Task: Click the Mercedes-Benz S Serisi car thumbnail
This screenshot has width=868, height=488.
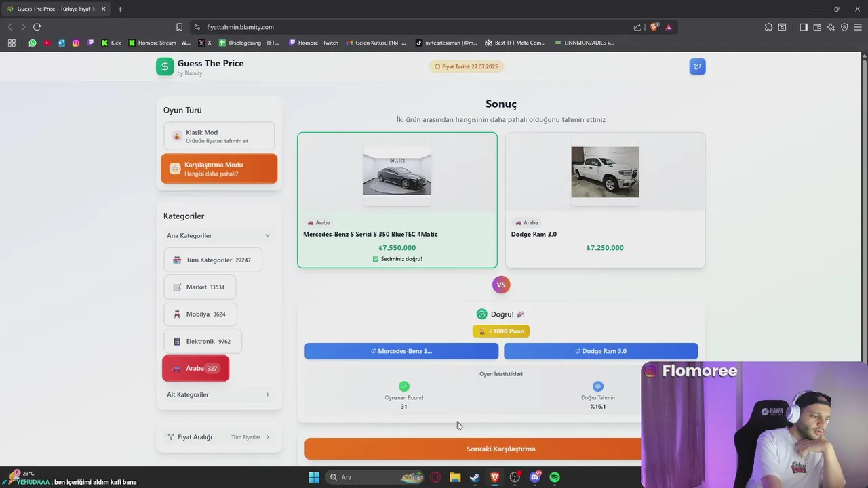Action: [397, 172]
